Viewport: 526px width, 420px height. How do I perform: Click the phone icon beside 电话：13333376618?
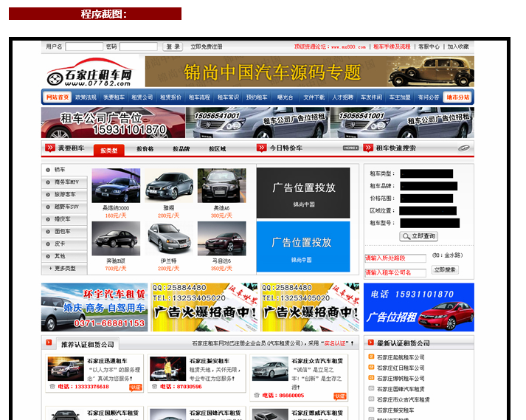coord(52,387)
